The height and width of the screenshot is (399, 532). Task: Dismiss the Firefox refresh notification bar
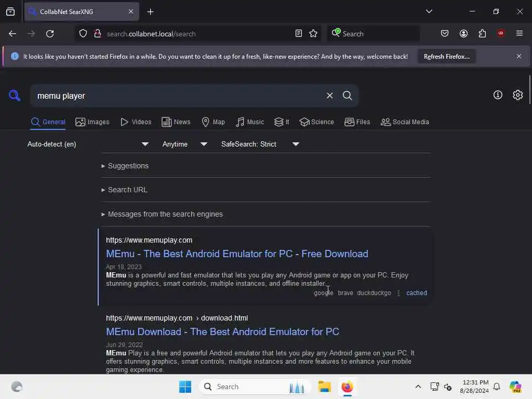(x=519, y=56)
